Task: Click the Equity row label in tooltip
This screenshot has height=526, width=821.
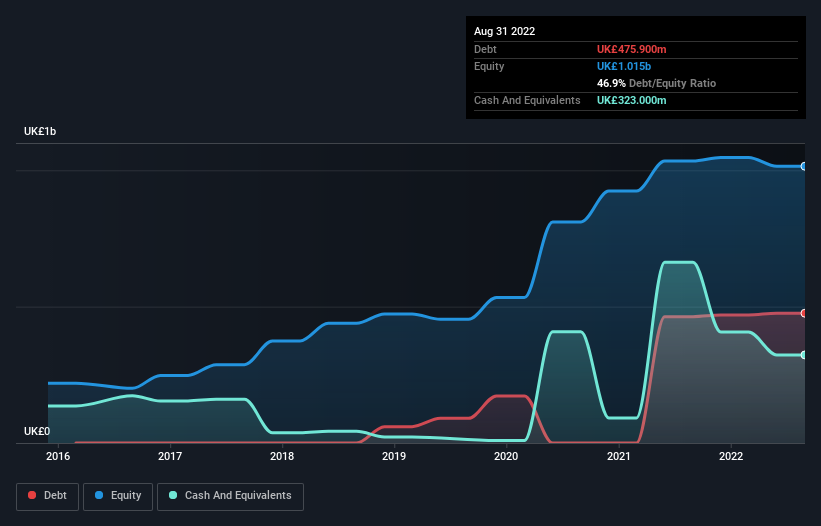Action: tap(489, 66)
